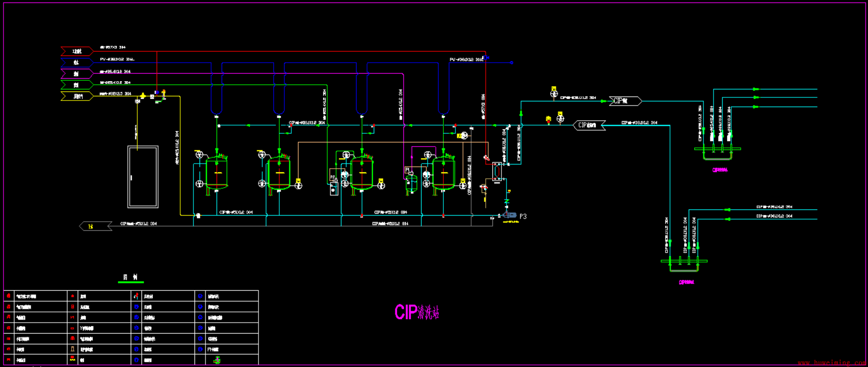This screenshot has height=367, width=868.
Task: Click the PV pipe label near blue endpoint
Action: [466, 60]
